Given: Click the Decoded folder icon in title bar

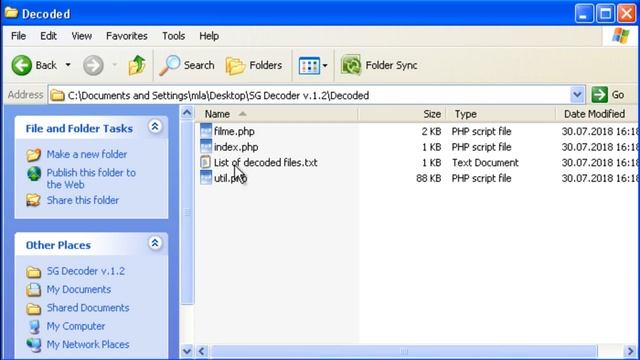Looking at the screenshot, I should pos(11,13).
